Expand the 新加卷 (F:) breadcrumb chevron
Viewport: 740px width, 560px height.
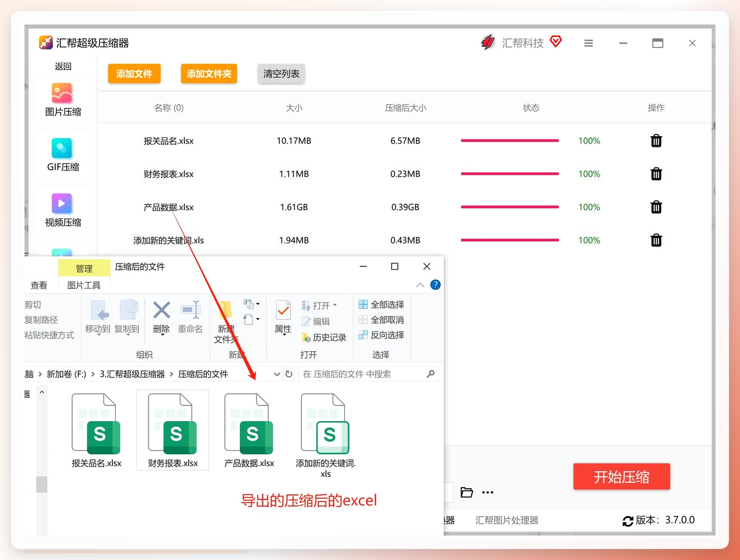(x=93, y=374)
